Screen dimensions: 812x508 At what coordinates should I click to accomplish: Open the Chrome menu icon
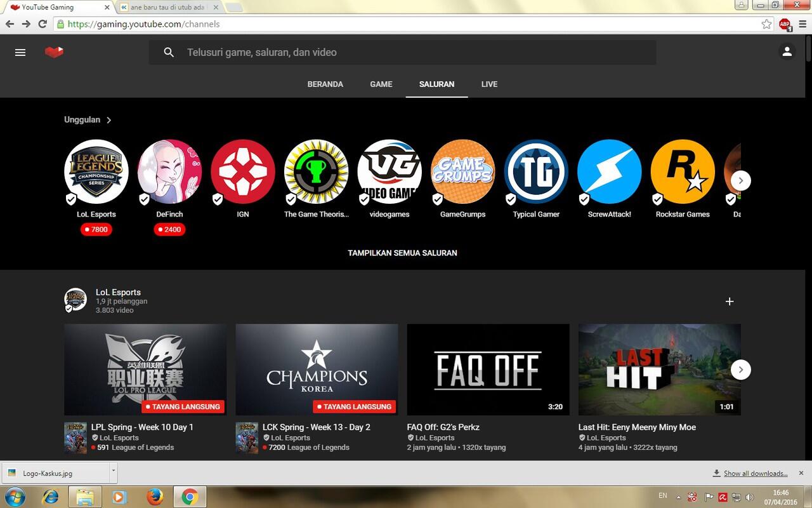tap(801, 24)
